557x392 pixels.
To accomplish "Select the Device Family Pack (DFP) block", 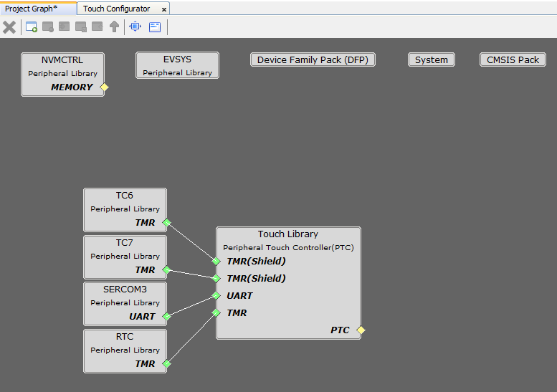I will (x=313, y=59).
